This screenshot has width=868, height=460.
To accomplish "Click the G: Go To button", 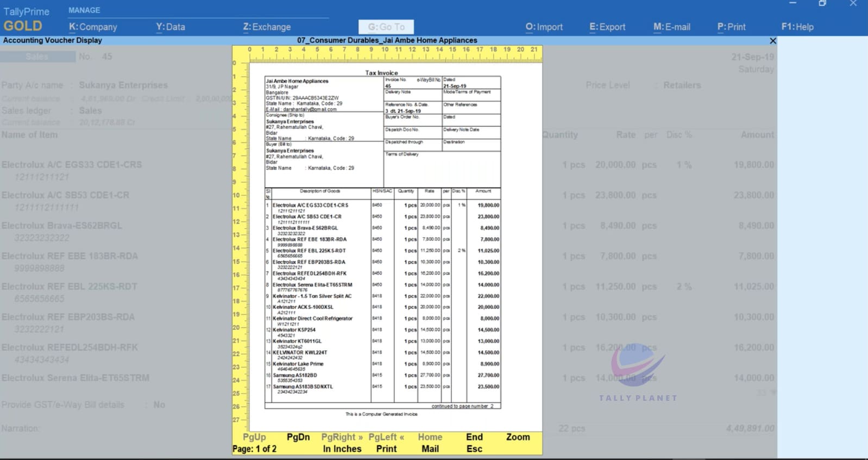I will point(386,27).
